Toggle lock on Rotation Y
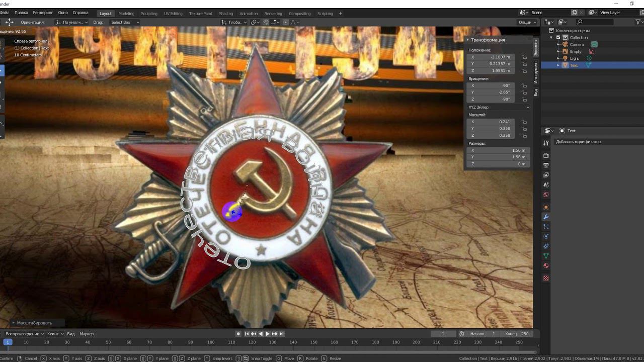 (524, 93)
